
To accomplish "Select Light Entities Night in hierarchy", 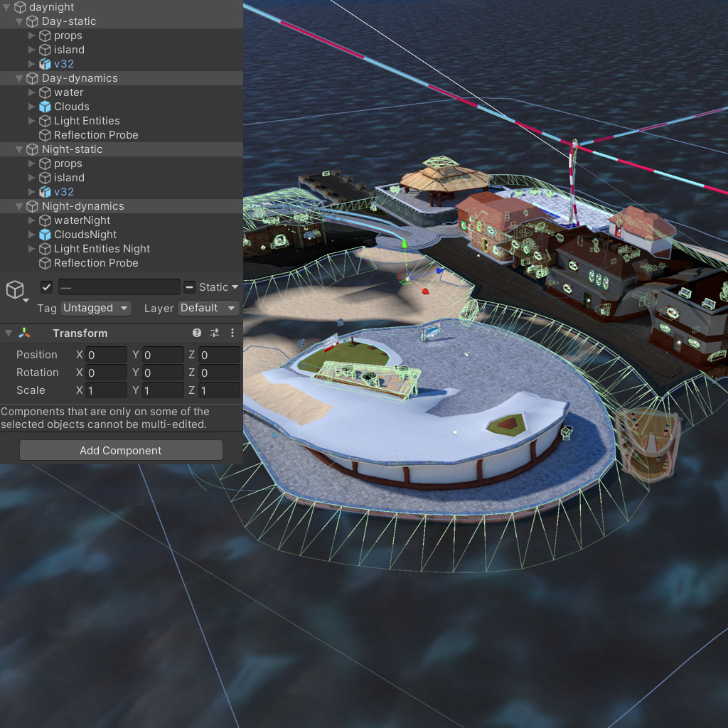I will 102,249.
